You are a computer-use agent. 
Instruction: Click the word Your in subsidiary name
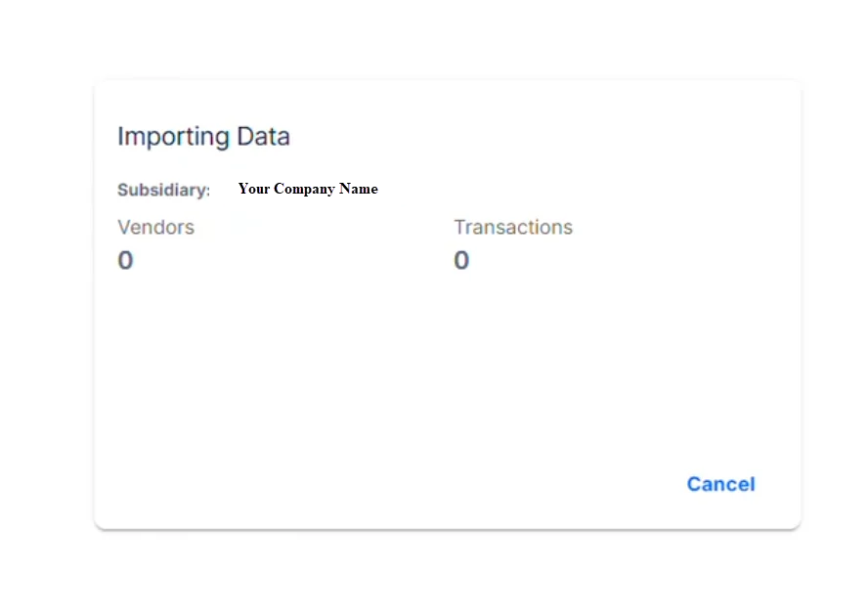click(253, 189)
